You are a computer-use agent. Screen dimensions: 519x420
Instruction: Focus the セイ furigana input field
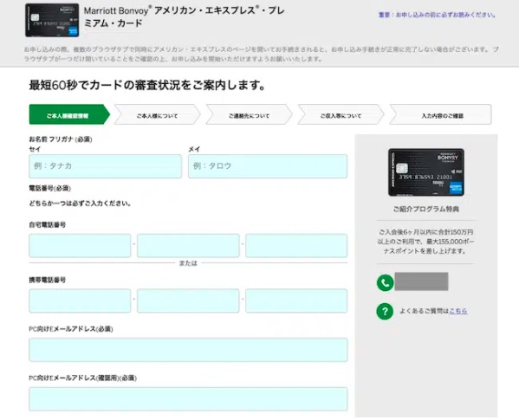click(105, 166)
